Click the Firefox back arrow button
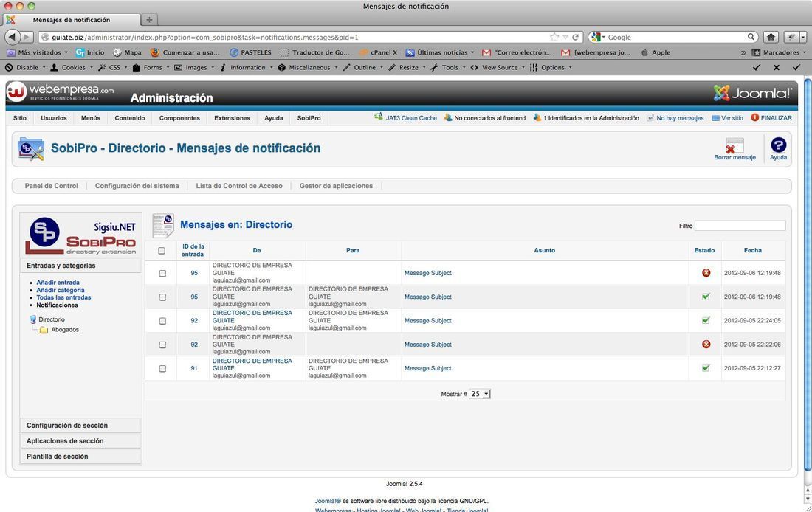This screenshot has height=512, width=812. point(13,37)
